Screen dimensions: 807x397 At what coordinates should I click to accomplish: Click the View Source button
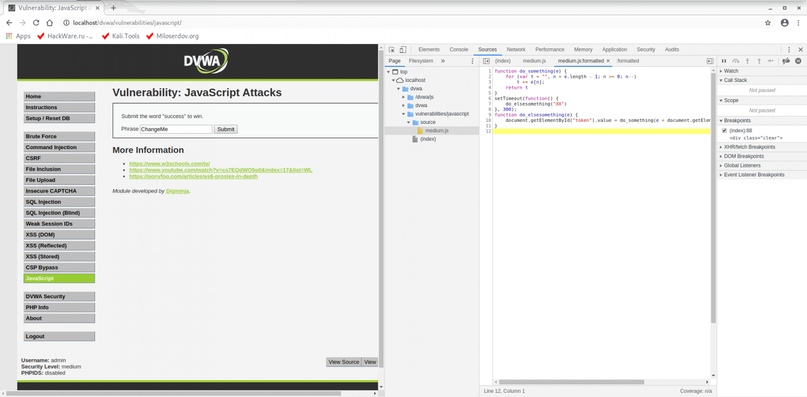[x=344, y=362]
